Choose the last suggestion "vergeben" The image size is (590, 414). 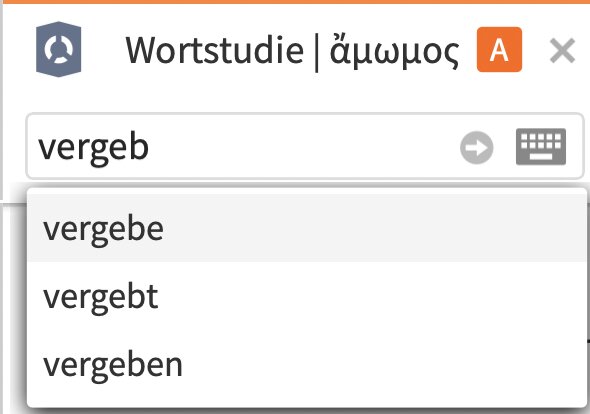307,364
